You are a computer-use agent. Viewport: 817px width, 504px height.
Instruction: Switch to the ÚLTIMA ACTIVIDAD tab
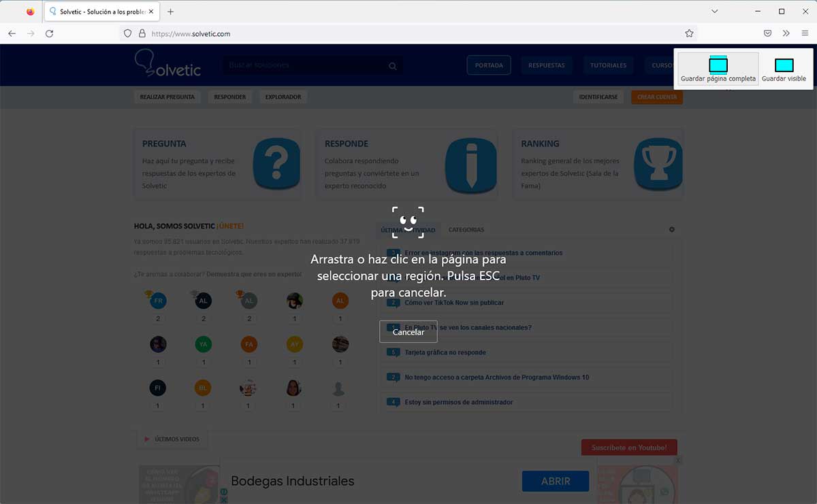408,230
